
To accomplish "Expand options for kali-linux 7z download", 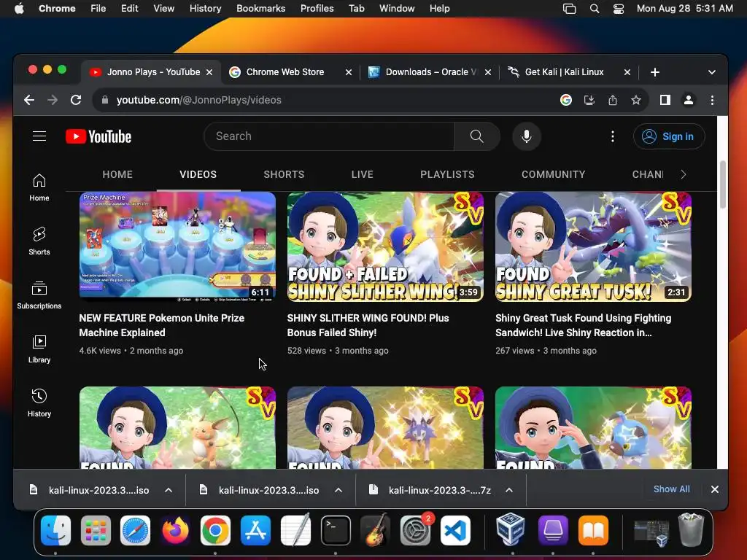I will (x=508, y=490).
